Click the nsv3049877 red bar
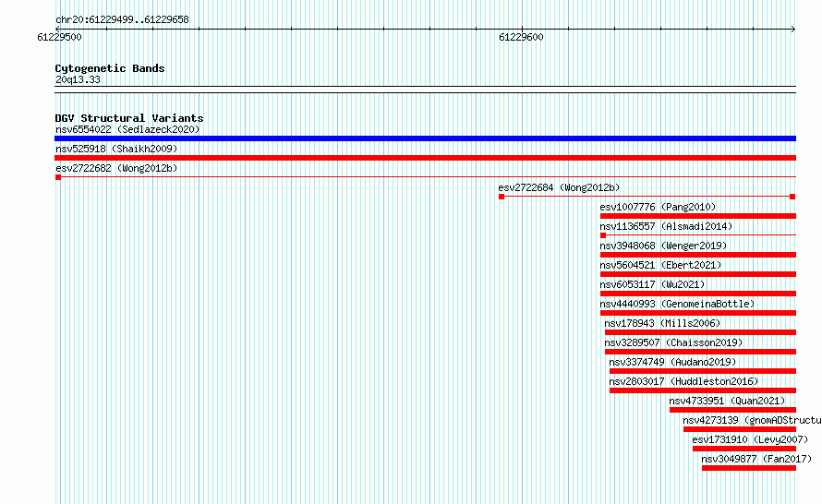Screen dimensions: 822x504 (749, 468)
